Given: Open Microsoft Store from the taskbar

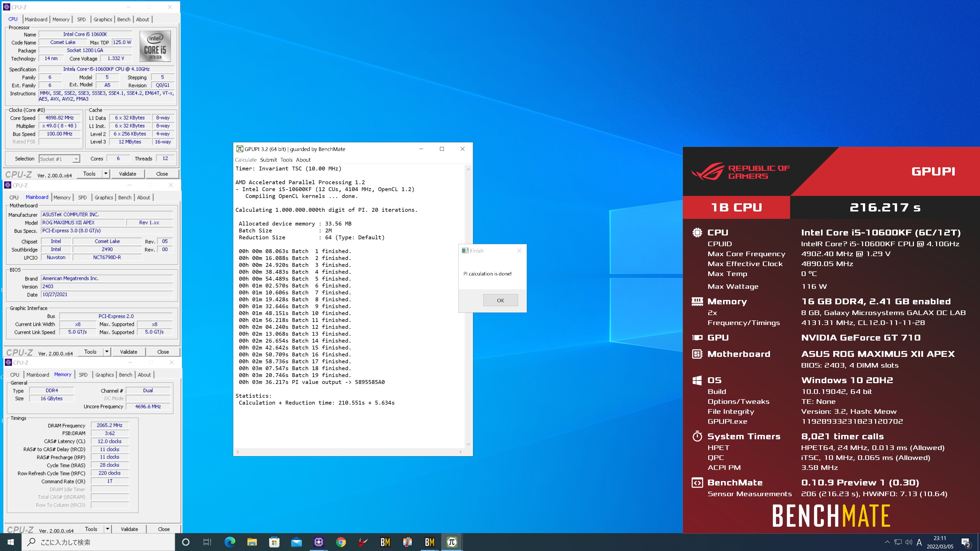Looking at the screenshot, I should (274, 542).
